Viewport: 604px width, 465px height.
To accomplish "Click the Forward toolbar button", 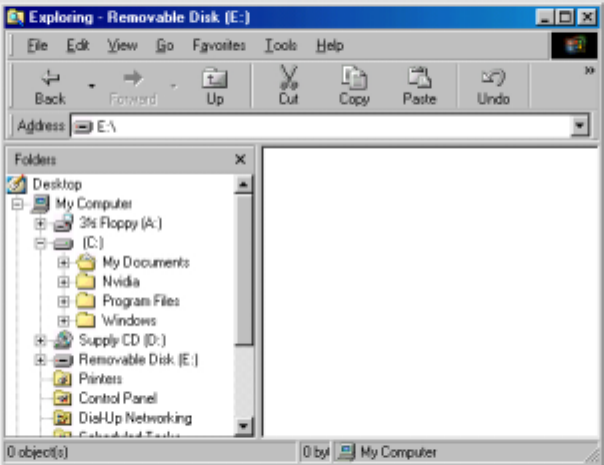I will click(x=133, y=87).
